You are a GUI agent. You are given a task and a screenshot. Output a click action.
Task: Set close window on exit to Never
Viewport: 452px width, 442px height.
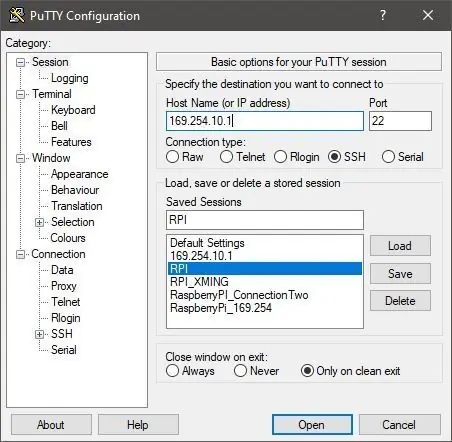(x=240, y=371)
